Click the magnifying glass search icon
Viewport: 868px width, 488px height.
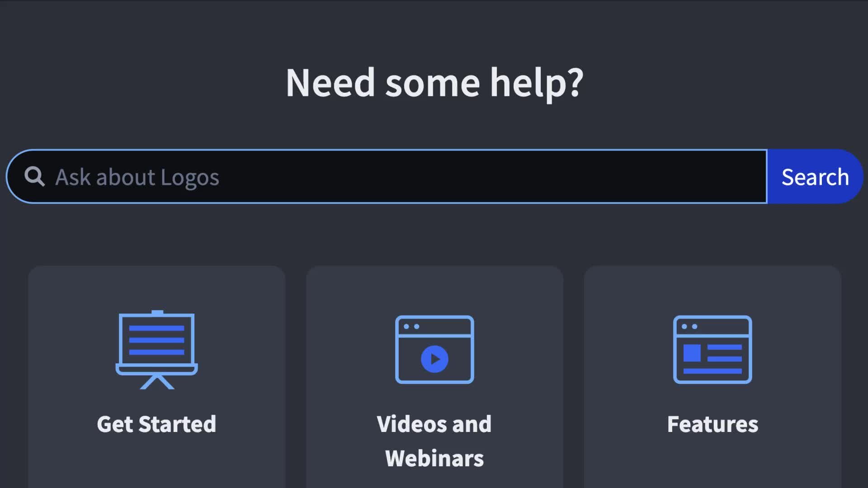coord(34,177)
